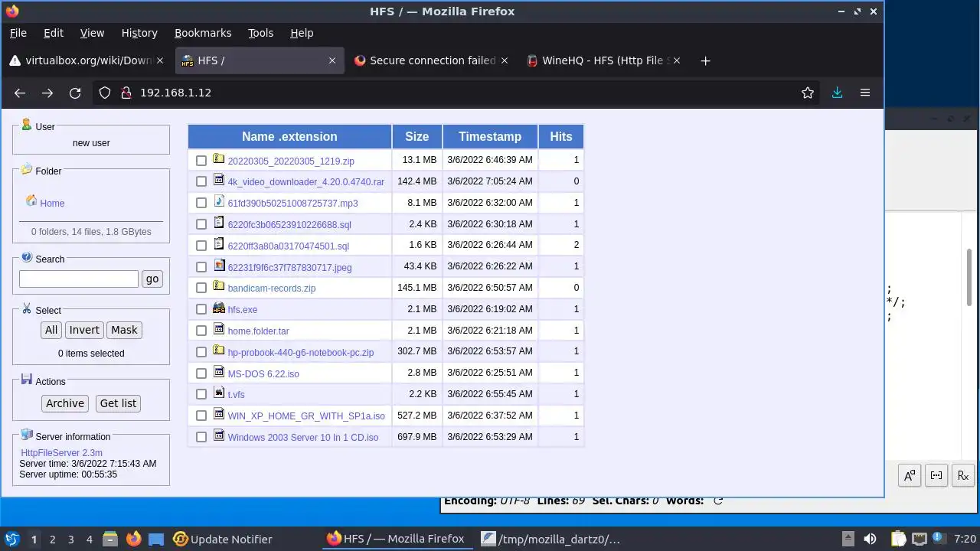Open the Bookmarks menu
Viewport: 980px width, 551px height.
point(203,33)
